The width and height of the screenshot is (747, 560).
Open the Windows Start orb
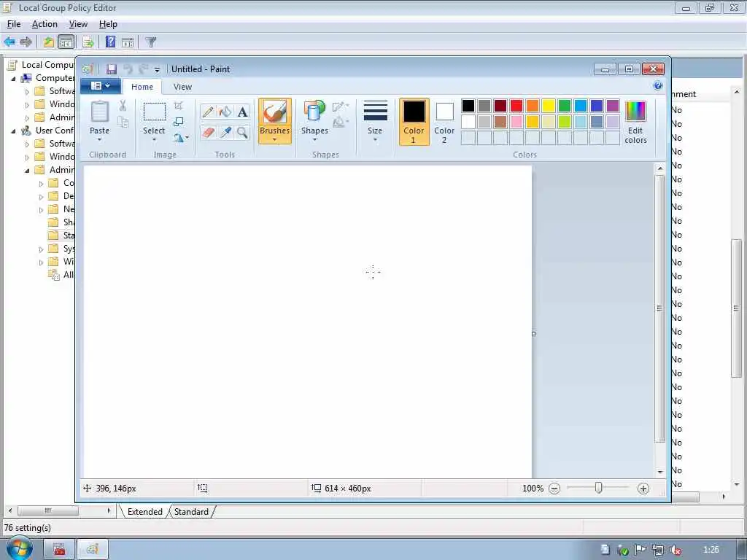click(x=18, y=548)
